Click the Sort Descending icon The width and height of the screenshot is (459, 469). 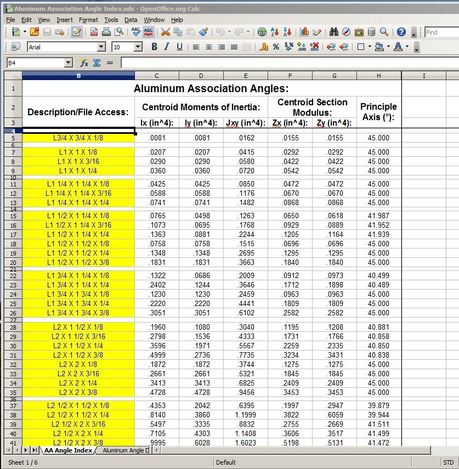point(287,32)
